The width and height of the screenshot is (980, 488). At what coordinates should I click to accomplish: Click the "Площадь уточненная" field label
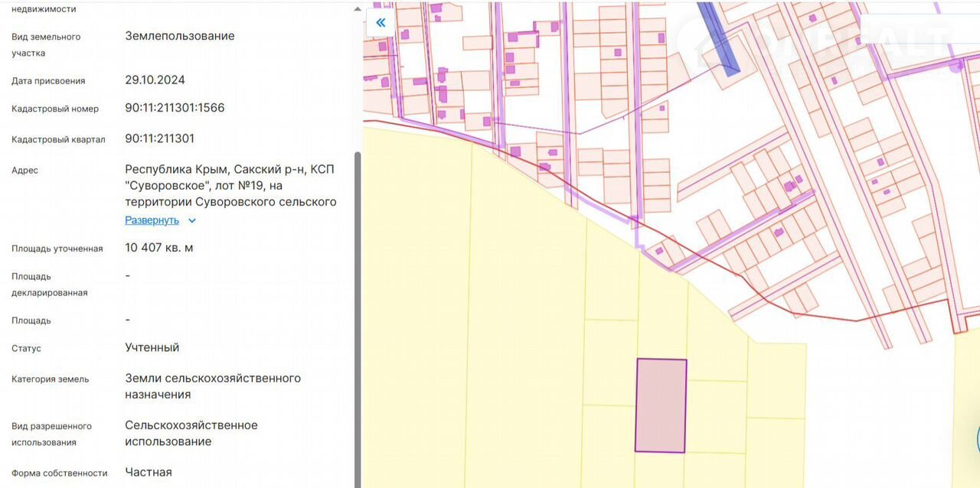coord(57,249)
